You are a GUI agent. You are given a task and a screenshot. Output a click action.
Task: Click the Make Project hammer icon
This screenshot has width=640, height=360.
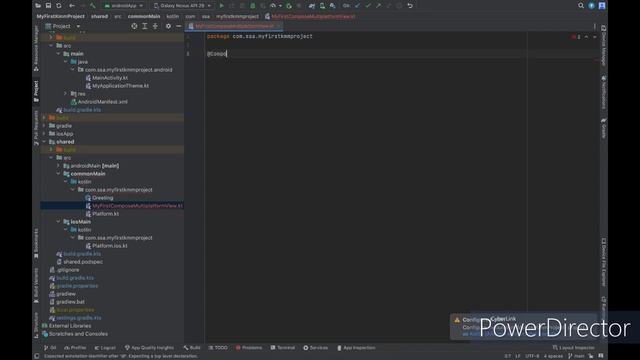(93, 6)
